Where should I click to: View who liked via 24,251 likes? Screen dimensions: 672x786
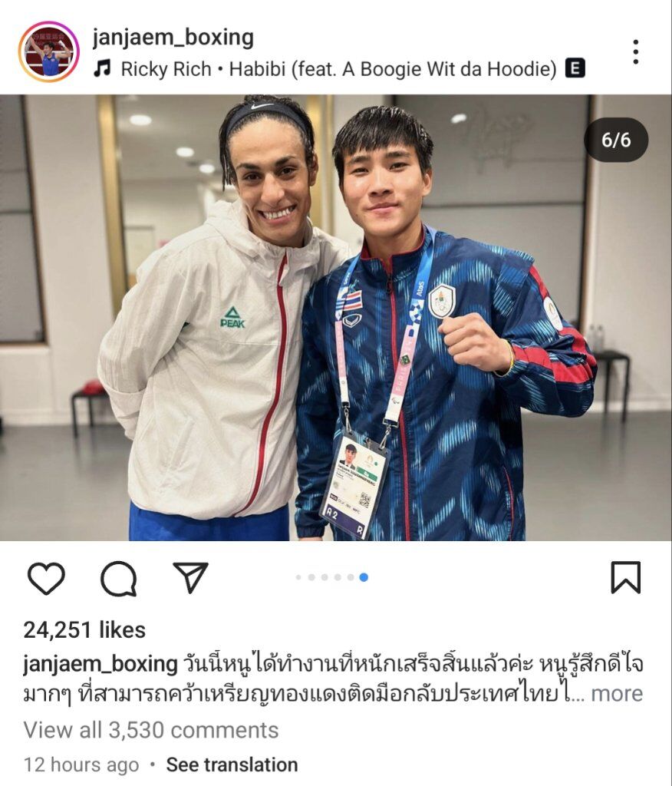click(84, 630)
